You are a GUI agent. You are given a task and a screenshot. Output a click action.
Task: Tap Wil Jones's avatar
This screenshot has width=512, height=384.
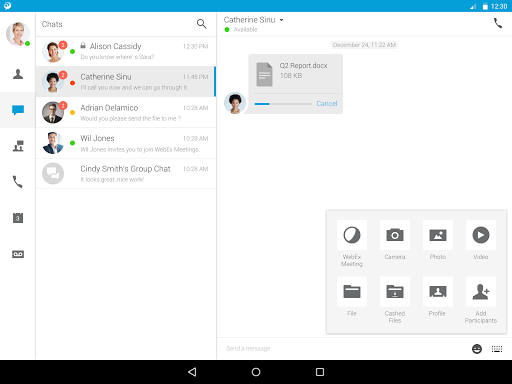pyautogui.click(x=53, y=143)
